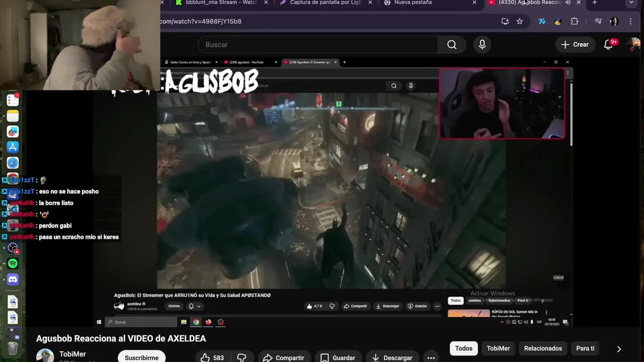Subscribe with the Suscribirme button
The width and height of the screenshot is (644, 362).
tap(141, 357)
